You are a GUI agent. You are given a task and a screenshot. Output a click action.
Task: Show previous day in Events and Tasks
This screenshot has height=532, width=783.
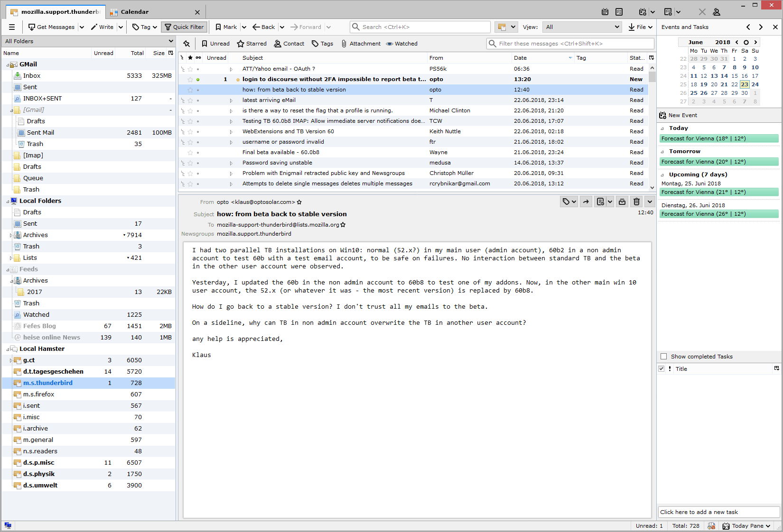pos(748,27)
